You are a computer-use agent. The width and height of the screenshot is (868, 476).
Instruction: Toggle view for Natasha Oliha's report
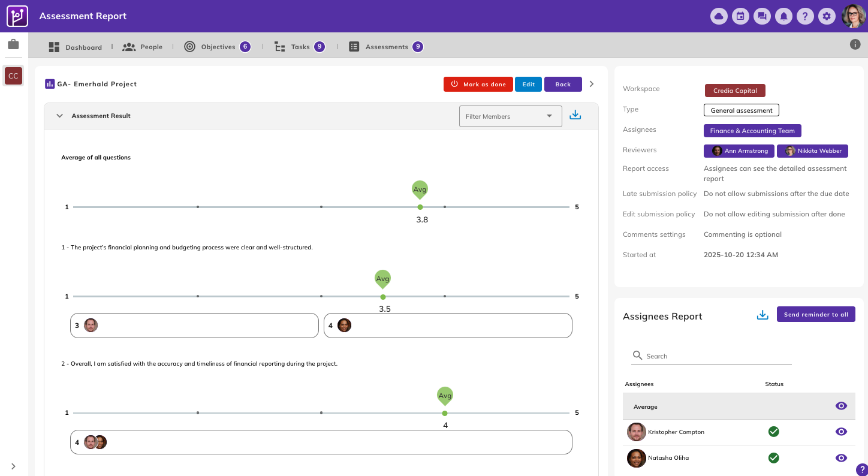[841, 458]
